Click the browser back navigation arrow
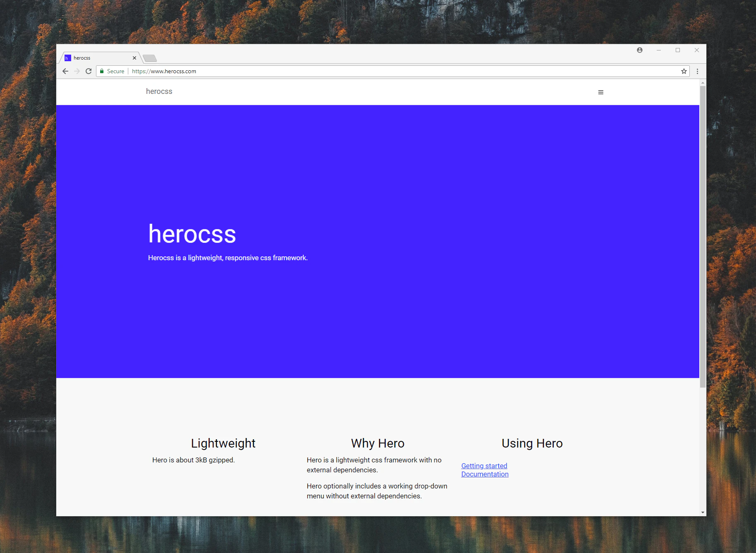Screen dimensions: 756x553 (x=65, y=71)
